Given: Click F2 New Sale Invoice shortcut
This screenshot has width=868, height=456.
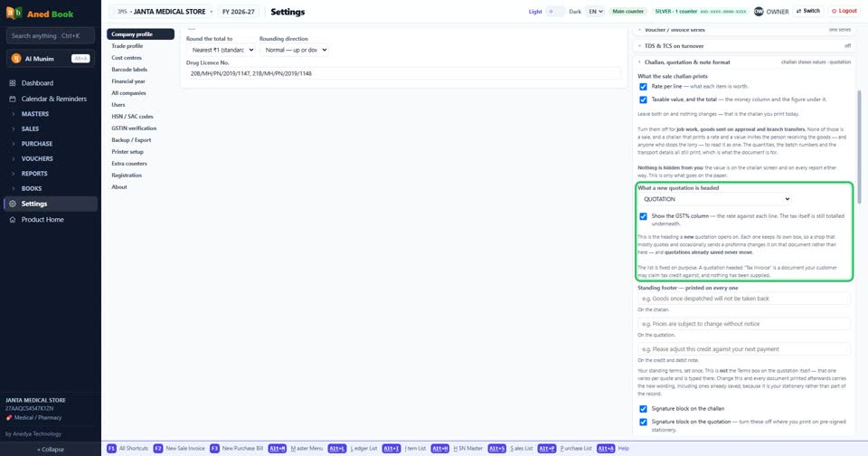Looking at the screenshot, I should pyautogui.click(x=179, y=448).
